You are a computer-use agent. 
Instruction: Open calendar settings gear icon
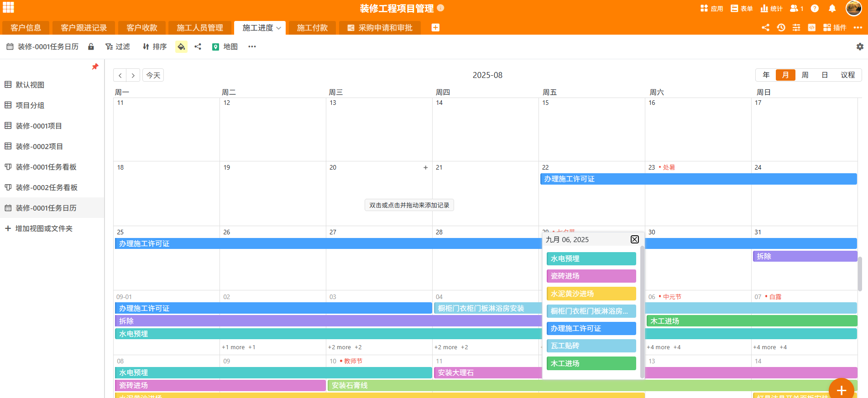click(860, 47)
